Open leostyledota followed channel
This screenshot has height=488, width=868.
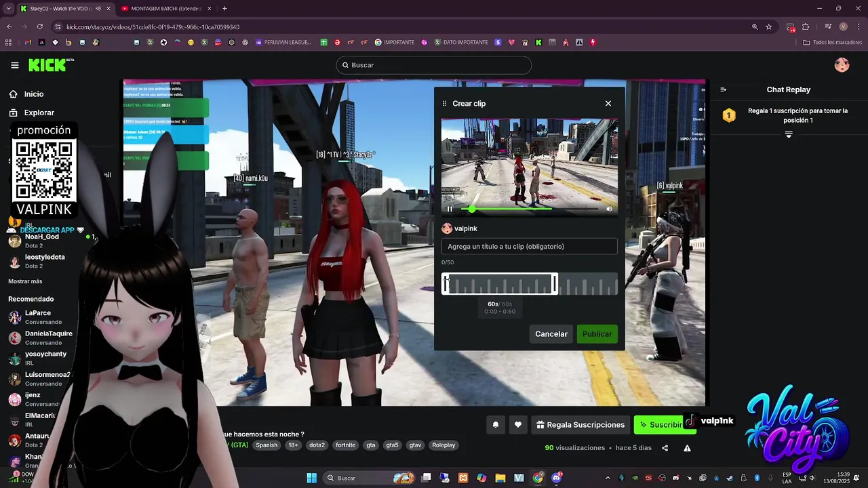41,261
